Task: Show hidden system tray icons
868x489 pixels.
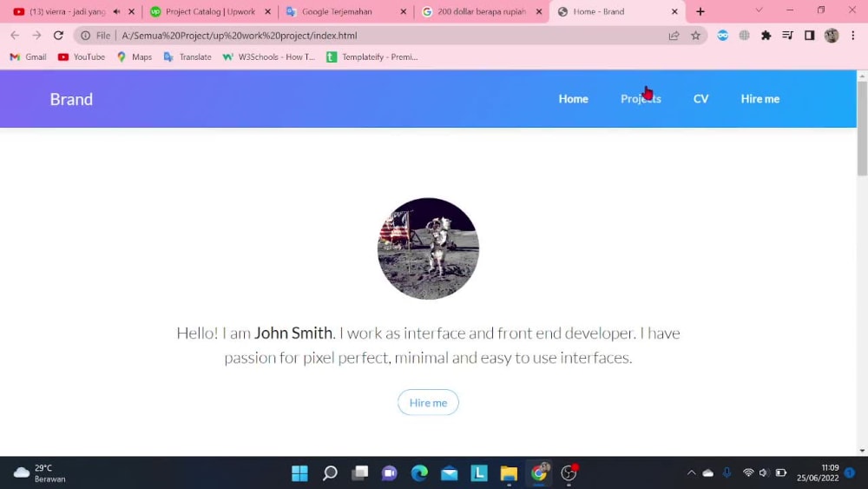Action: [x=692, y=473]
